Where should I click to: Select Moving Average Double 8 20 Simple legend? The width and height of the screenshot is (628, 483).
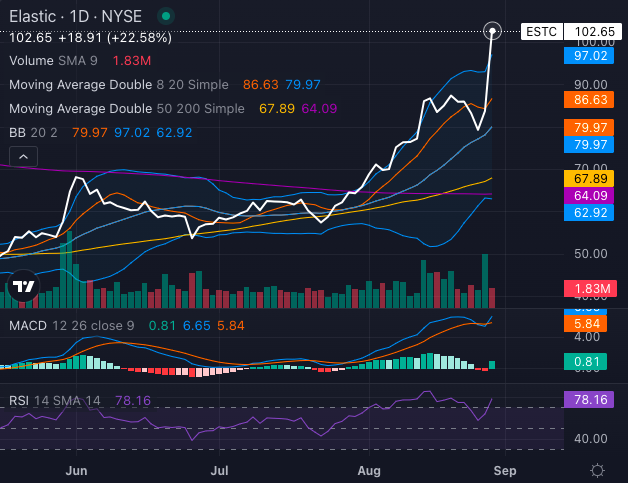click(x=119, y=85)
